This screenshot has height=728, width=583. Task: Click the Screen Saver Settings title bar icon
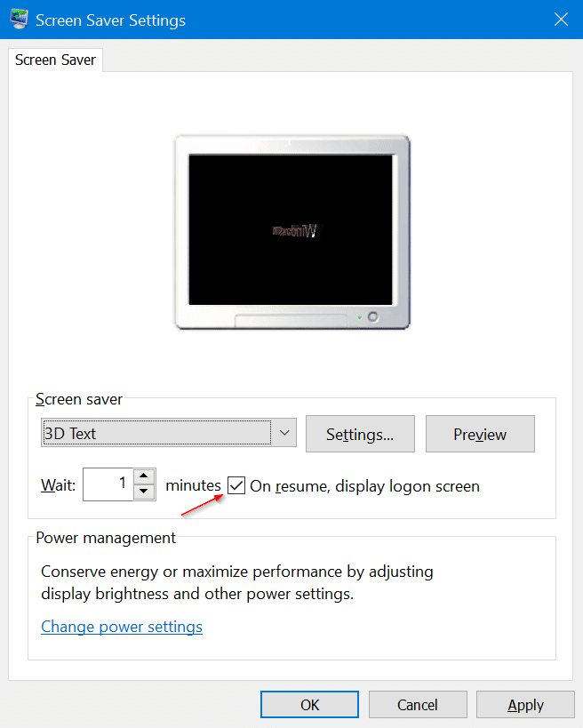[19, 20]
